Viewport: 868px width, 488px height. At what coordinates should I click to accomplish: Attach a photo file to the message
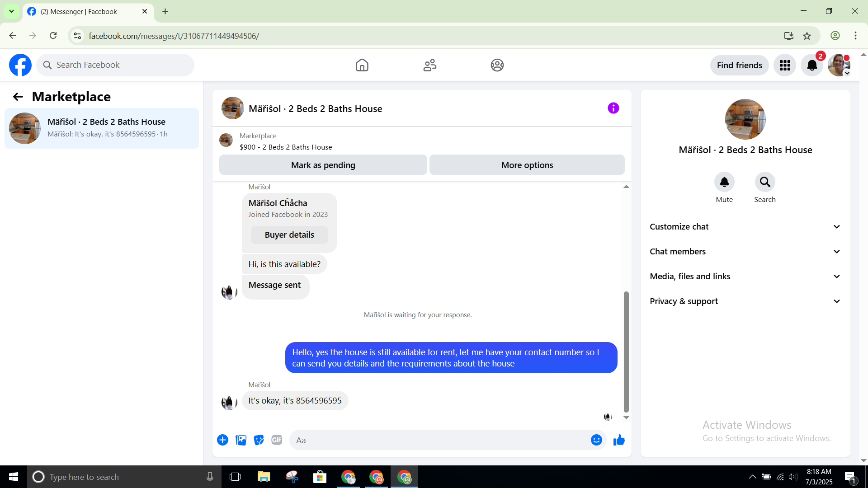(x=241, y=440)
